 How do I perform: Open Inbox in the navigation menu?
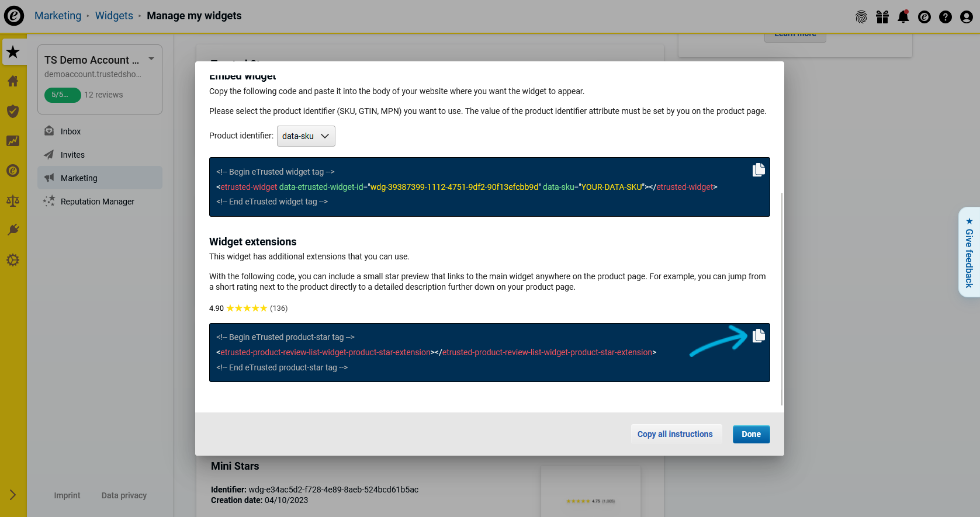tap(100, 131)
